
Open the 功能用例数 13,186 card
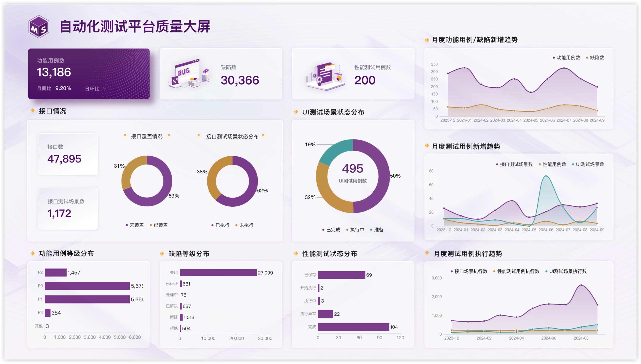coord(89,74)
